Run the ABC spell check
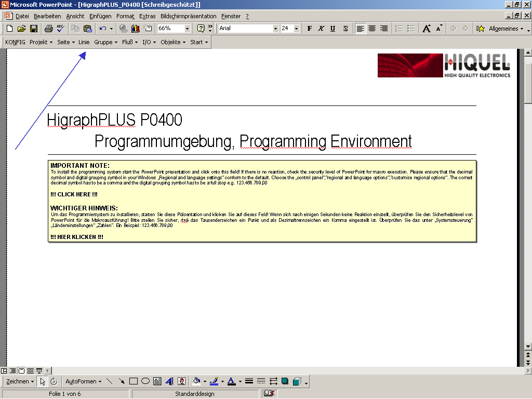 [60, 29]
